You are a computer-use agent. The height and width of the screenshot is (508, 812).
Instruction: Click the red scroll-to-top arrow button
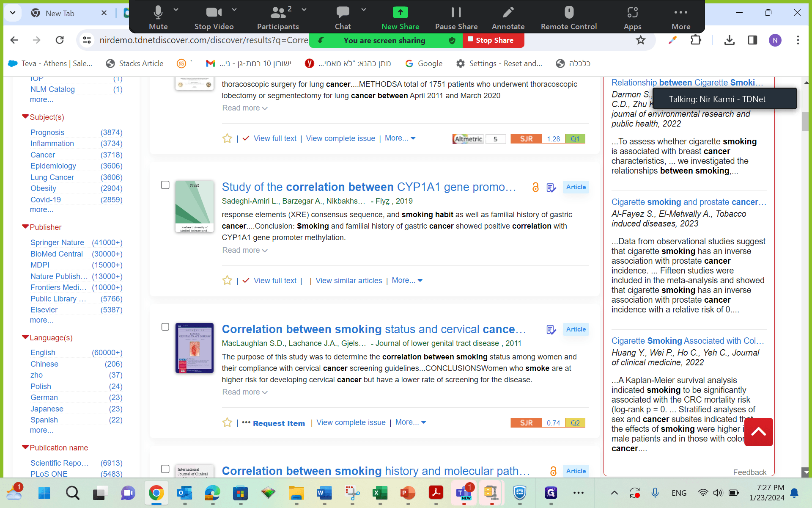(x=758, y=432)
